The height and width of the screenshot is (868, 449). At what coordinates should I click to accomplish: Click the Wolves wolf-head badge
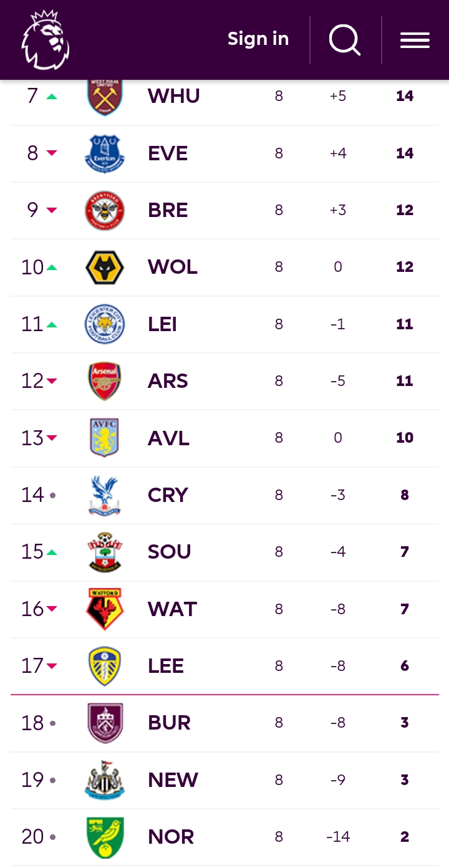coord(105,268)
